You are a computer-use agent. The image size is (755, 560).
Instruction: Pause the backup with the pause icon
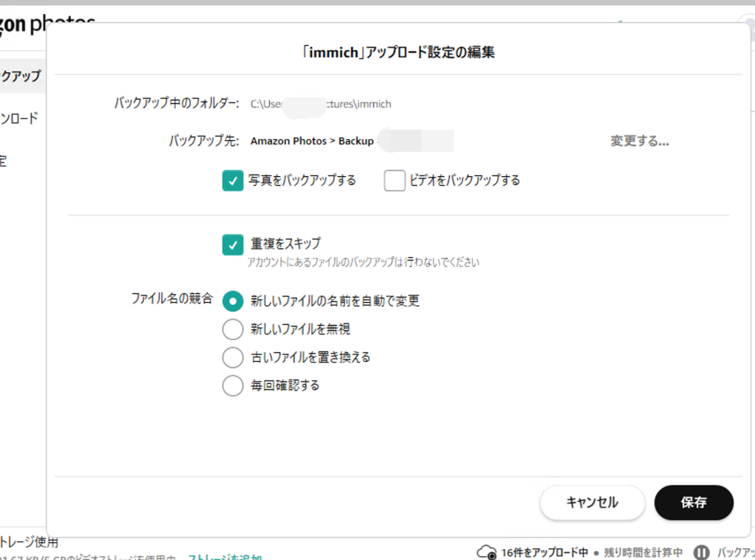702,552
